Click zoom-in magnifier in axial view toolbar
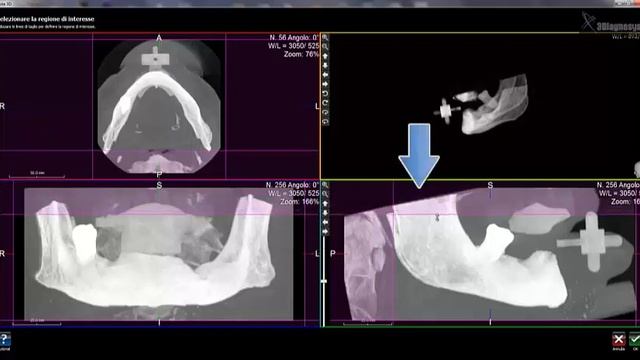 tap(325, 38)
